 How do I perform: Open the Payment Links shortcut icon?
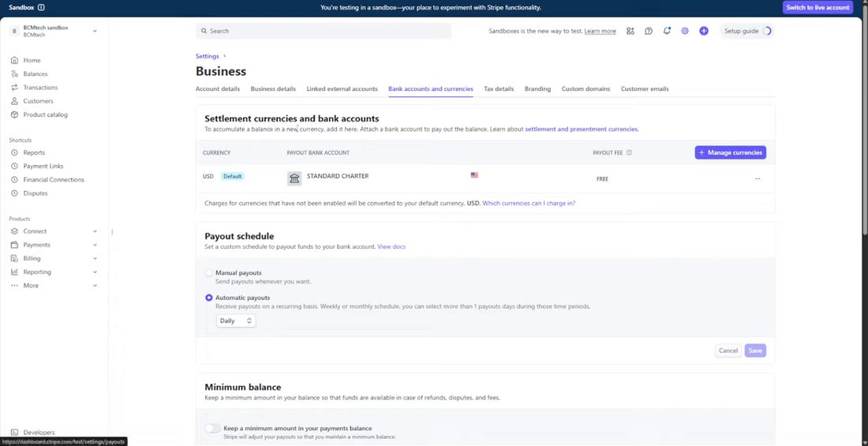point(14,167)
